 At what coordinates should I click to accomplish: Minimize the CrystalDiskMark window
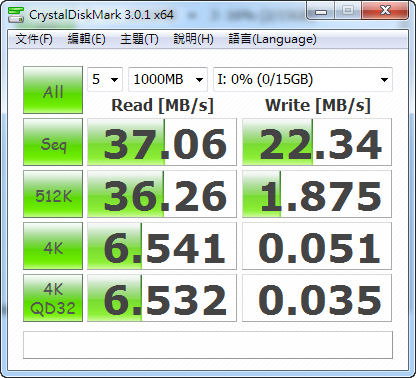point(321,11)
